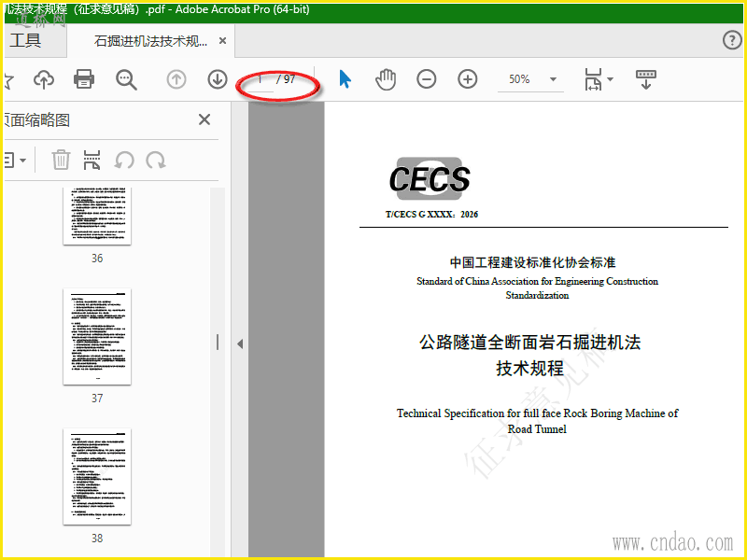Delete pages with trash icon
747x560 pixels.
(61, 160)
